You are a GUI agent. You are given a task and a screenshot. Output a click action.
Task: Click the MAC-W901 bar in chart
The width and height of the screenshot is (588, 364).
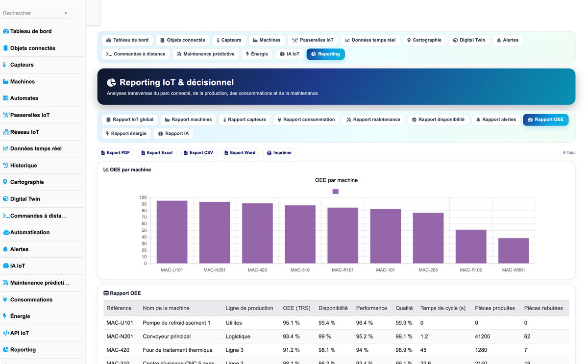point(514,251)
